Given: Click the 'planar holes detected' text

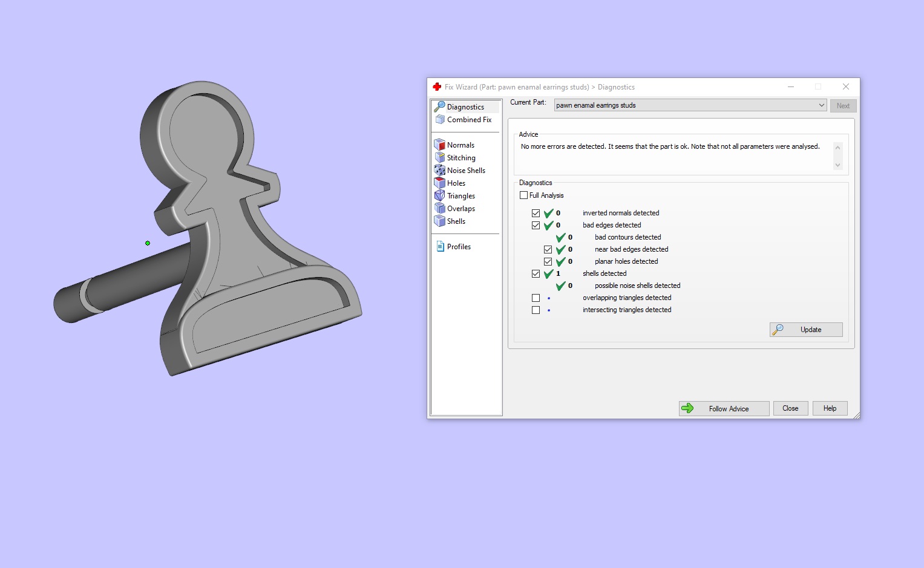Looking at the screenshot, I should 626,261.
